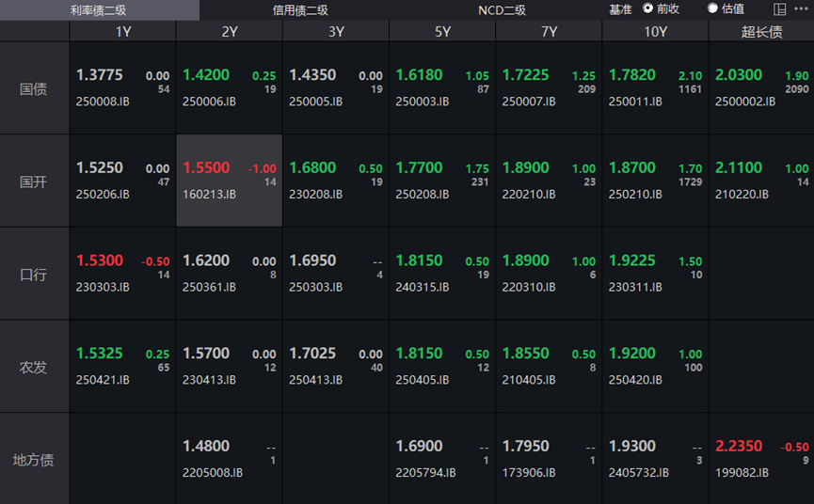Viewport: 814px width, 504px height.
Task: Switch to the 利率债二级 tab
Action: [x=99, y=10]
